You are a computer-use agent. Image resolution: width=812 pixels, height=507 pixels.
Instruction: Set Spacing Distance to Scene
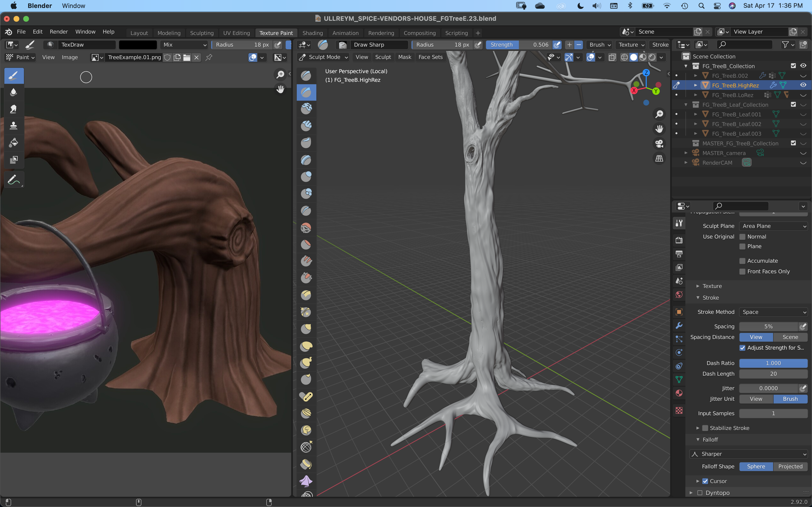tap(790, 337)
